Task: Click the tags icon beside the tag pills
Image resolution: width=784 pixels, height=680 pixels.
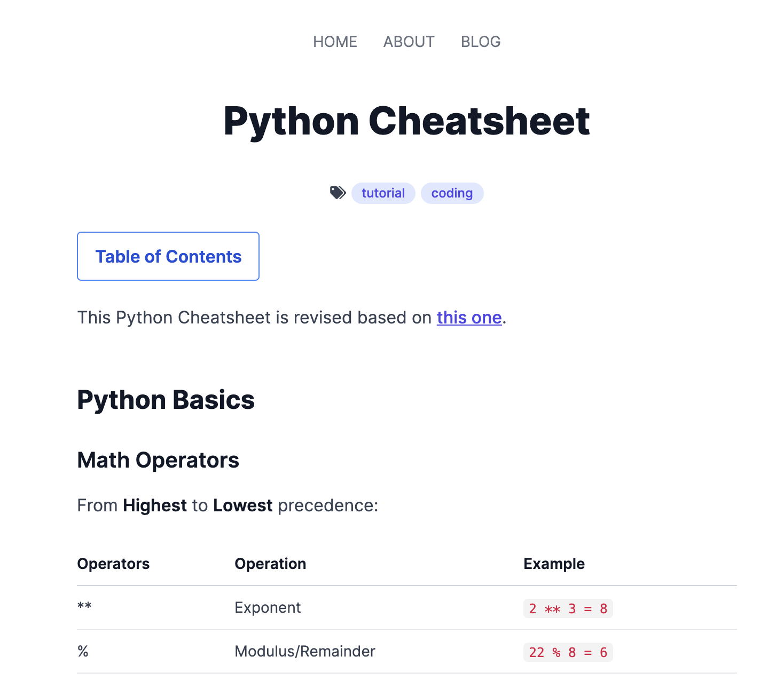Action: coord(338,193)
